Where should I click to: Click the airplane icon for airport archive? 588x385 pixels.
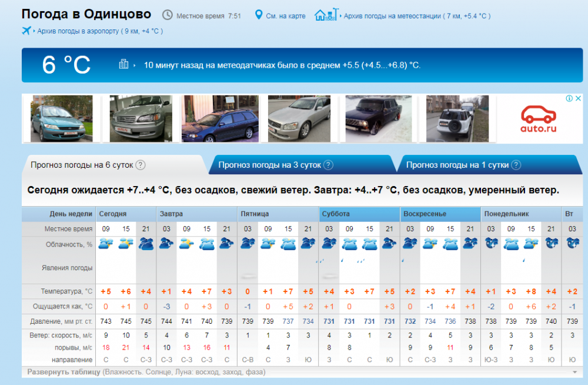pyautogui.click(x=26, y=31)
